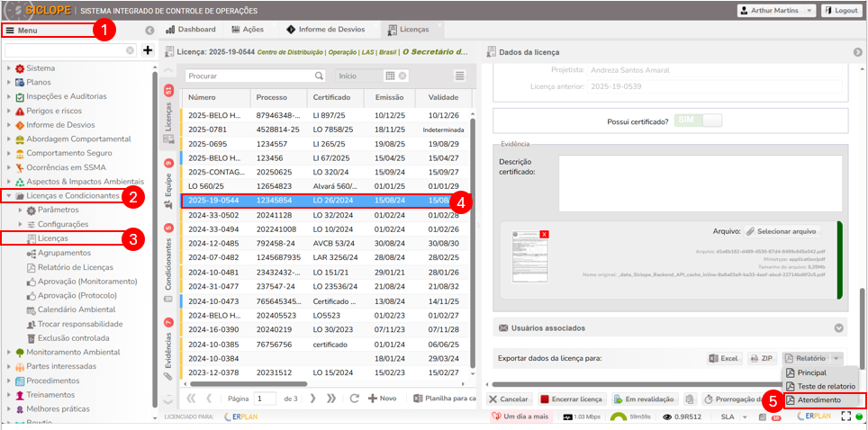Toggle the Possui certificado switch
The width and height of the screenshot is (868, 430).
point(700,121)
